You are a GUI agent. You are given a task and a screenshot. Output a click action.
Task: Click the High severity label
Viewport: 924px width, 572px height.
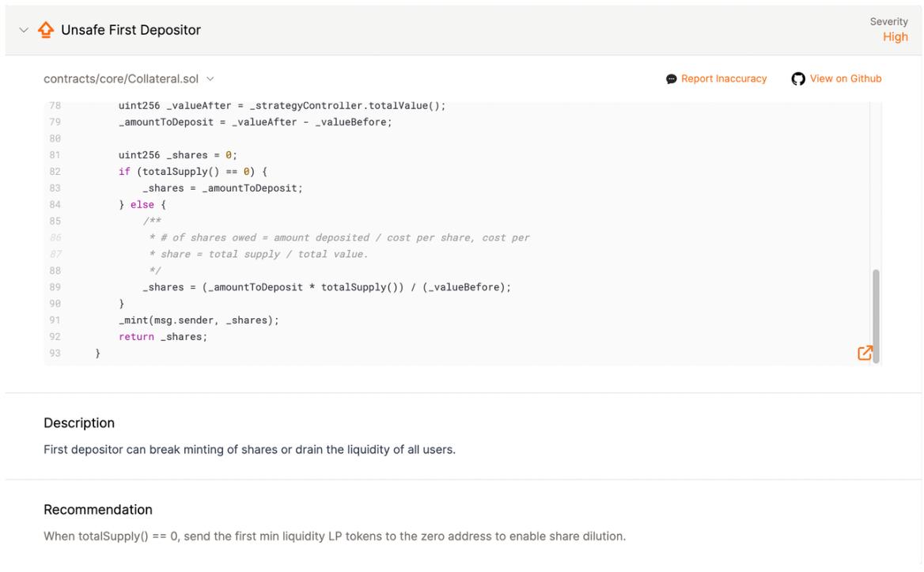(895, 37)
